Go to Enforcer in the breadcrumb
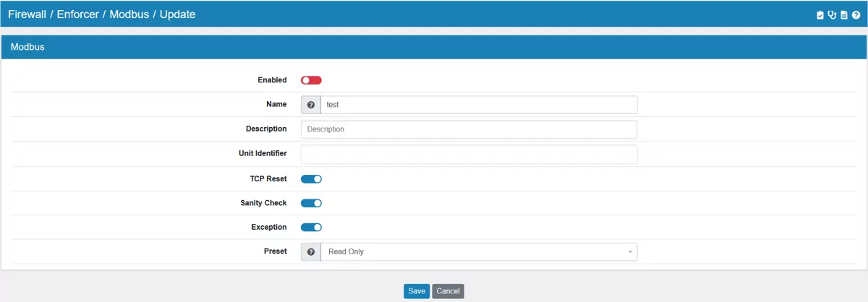868x302 pixels. [78, 14]
